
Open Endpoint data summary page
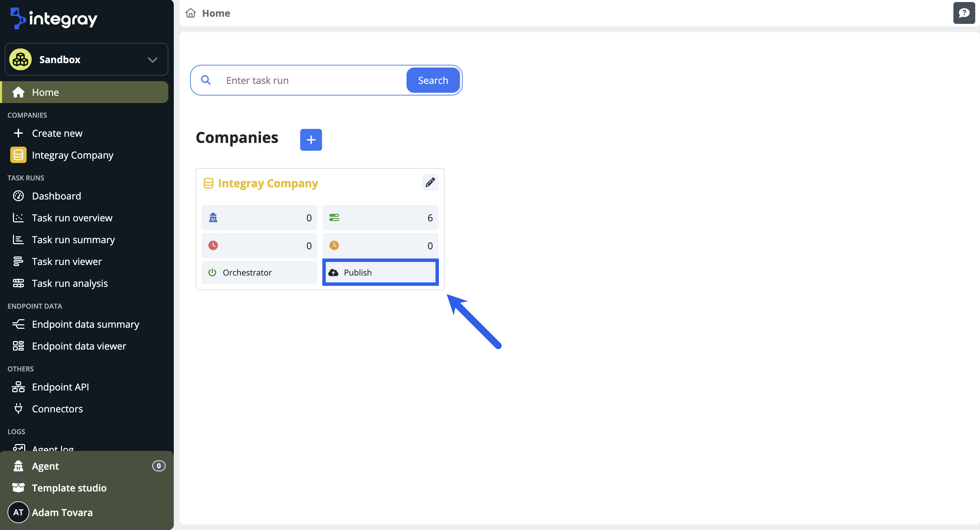[85, 324]
